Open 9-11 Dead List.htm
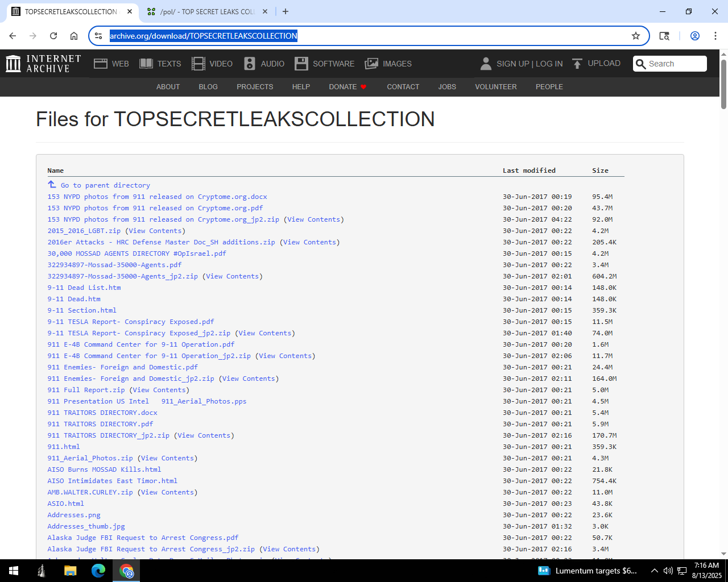 (x=84, y=288)
